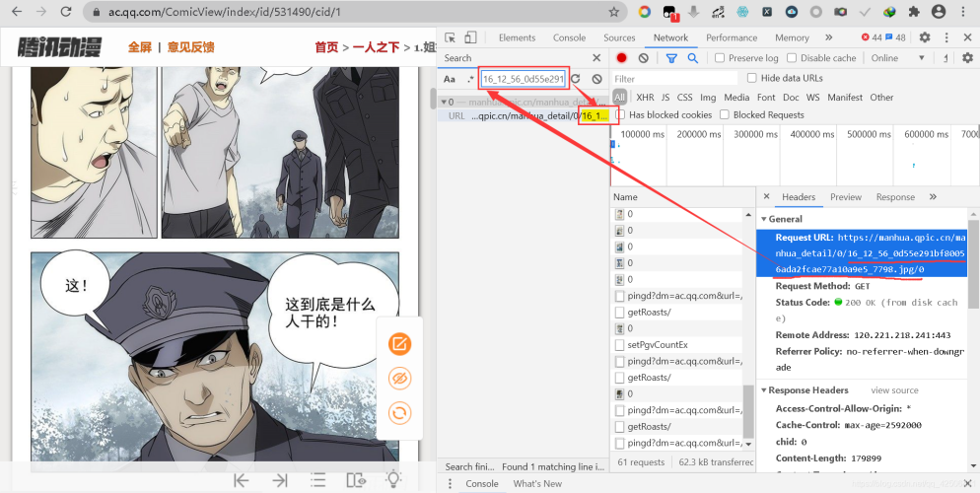The width and height of the screenshot is (980, 493).
Task: Toggle the device toolbar icon
Action: click(470, 37)
